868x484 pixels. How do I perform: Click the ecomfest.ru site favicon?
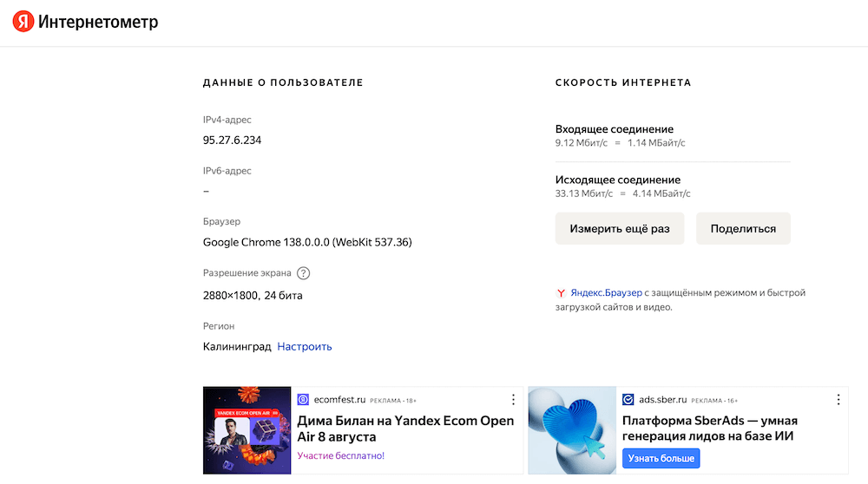(x=303, y=399)
